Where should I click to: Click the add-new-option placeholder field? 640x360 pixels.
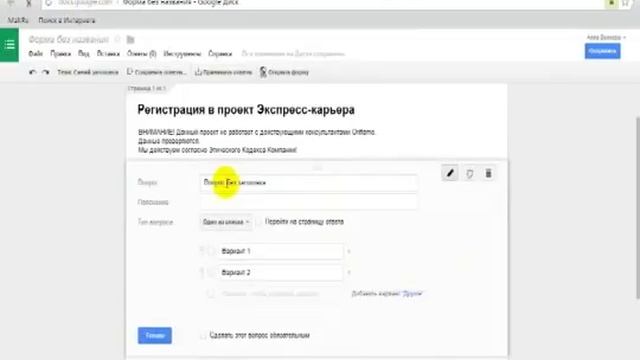[x=281, y=293]
